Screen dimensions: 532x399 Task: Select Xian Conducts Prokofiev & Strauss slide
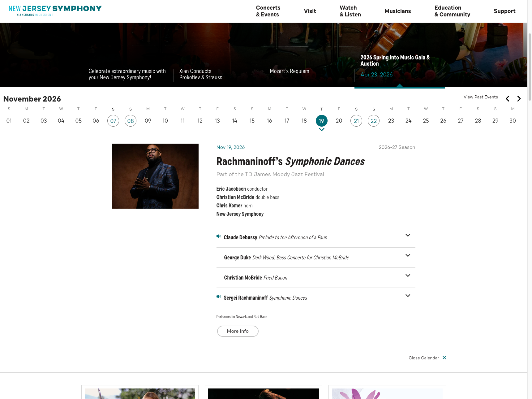200,74
